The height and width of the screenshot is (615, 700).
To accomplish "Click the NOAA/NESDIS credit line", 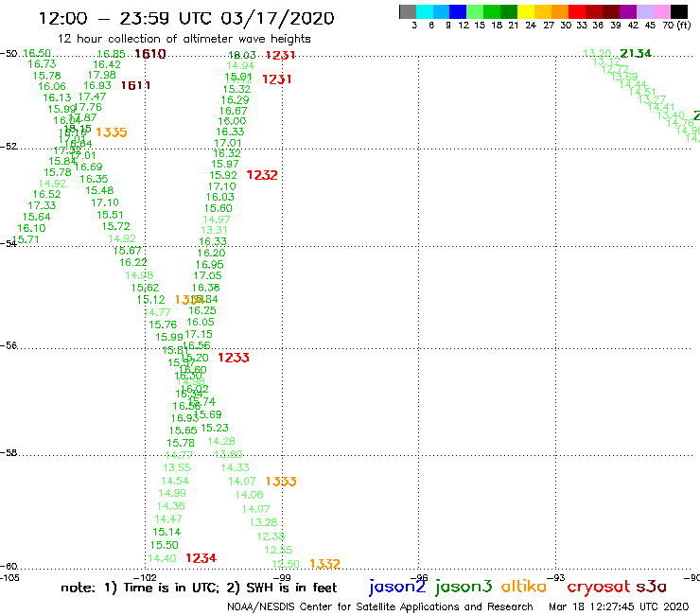I will 380,607.
